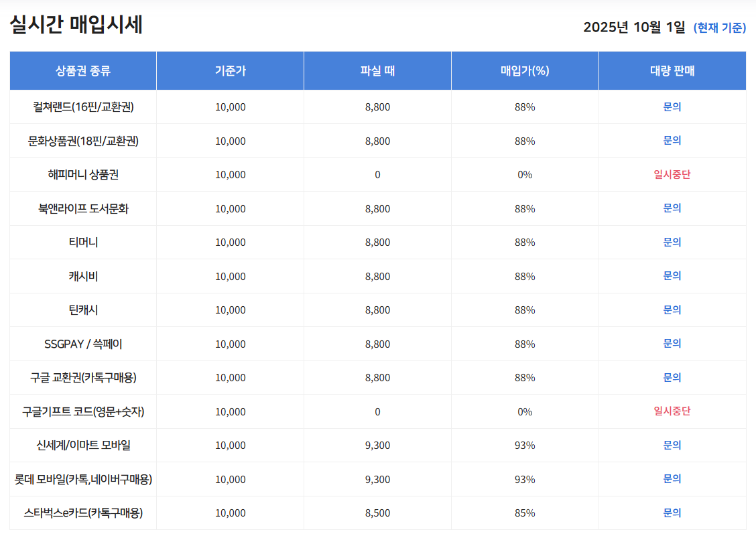This screenshot has width=756, height=536.
Task: Click 문의 link in 컬쳐랜드 row
Action: (x=672, y=107)
